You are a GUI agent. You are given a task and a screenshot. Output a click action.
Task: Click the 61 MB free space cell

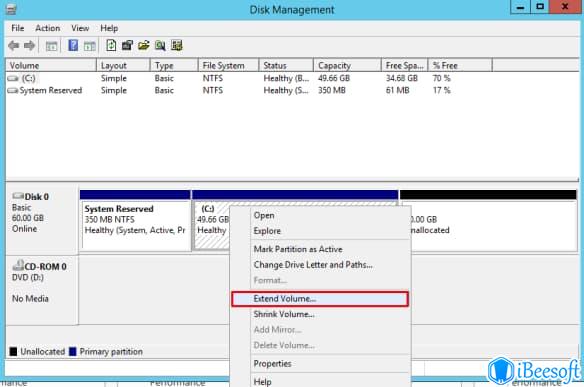tap(397, 91)
